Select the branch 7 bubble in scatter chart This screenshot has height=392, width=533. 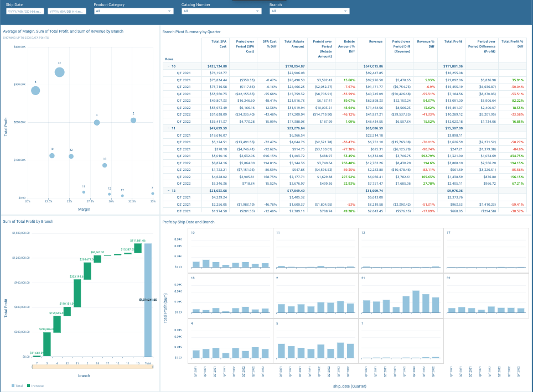(153, 194)
